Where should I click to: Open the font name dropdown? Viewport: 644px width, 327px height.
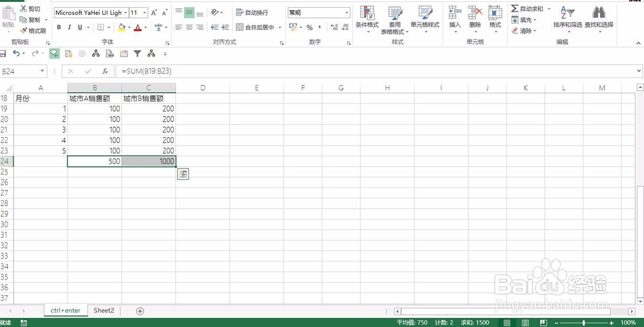tap(126, 13)
